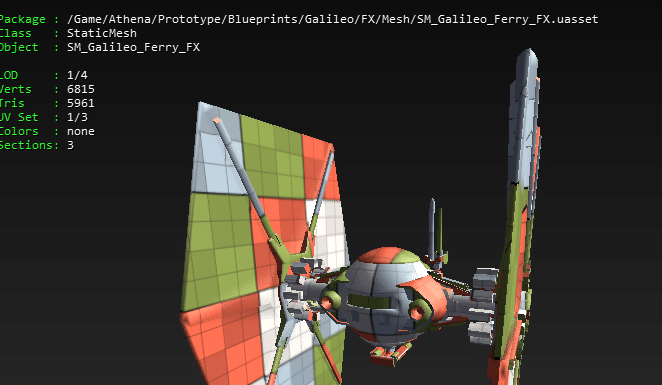Click the gray engine block near right wing

(483, 304)
